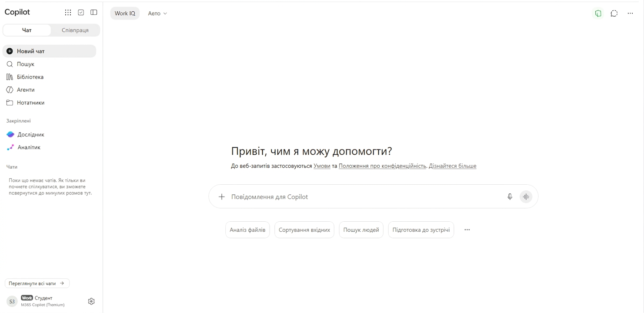Click the heading Привіт, чим я можу допомогти?
644x313 pixels.
(x=311, y=151)
